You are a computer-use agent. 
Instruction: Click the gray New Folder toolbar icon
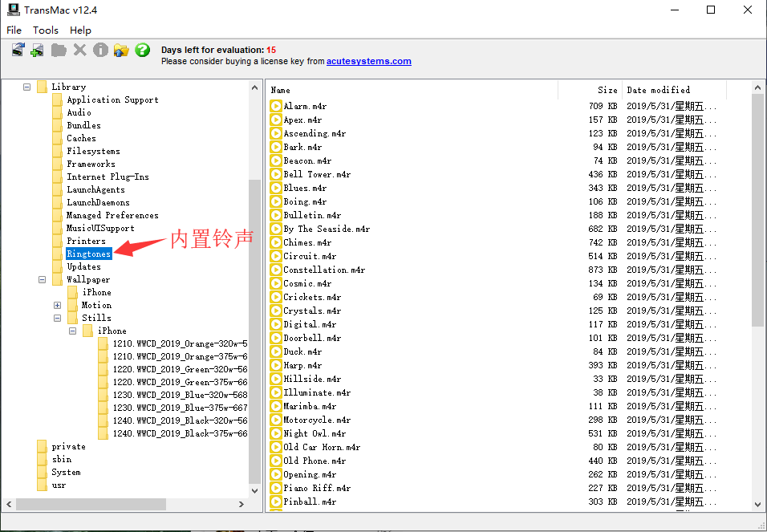[59, 50]
